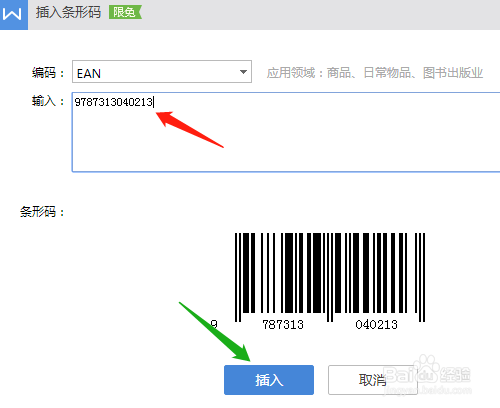Click the 040213 digits under the barcode
Viewport: 500px width, 408px height.
[x=376, y=325]
